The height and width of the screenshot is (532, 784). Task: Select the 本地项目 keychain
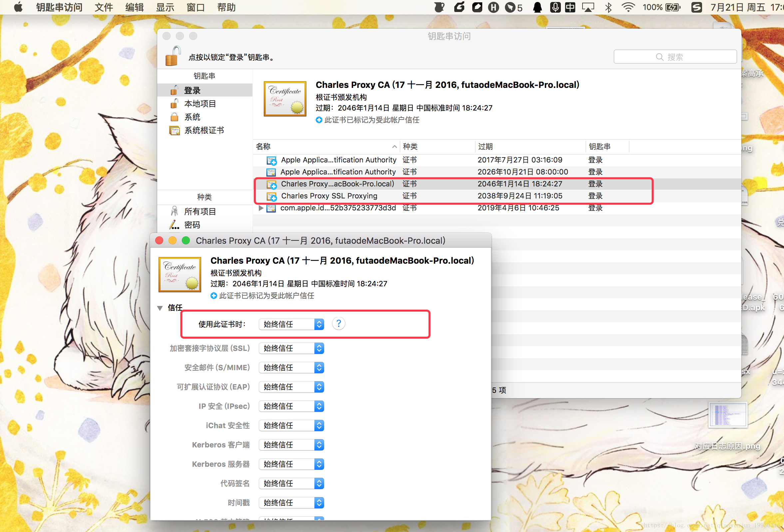pos(205,104)
